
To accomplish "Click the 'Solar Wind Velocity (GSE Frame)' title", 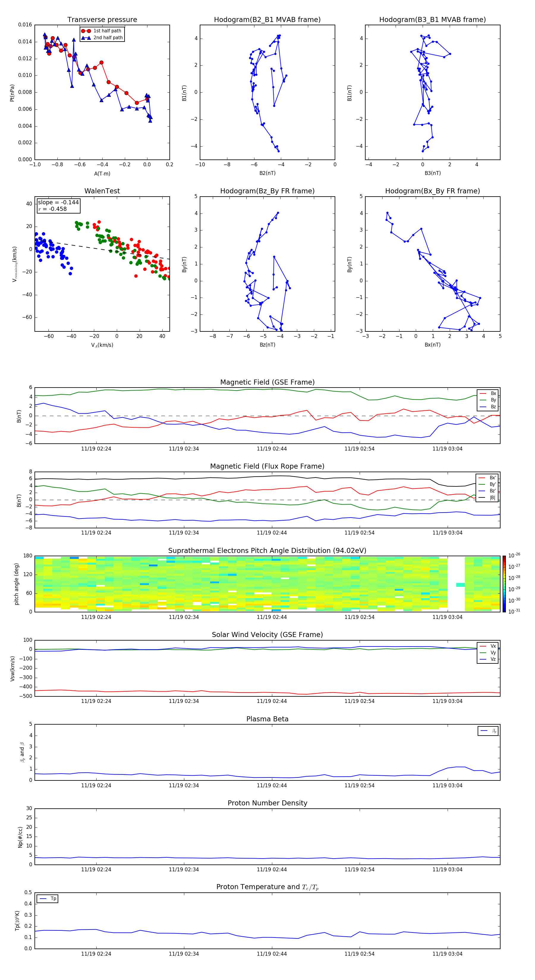I will click(x=267, y=635).
